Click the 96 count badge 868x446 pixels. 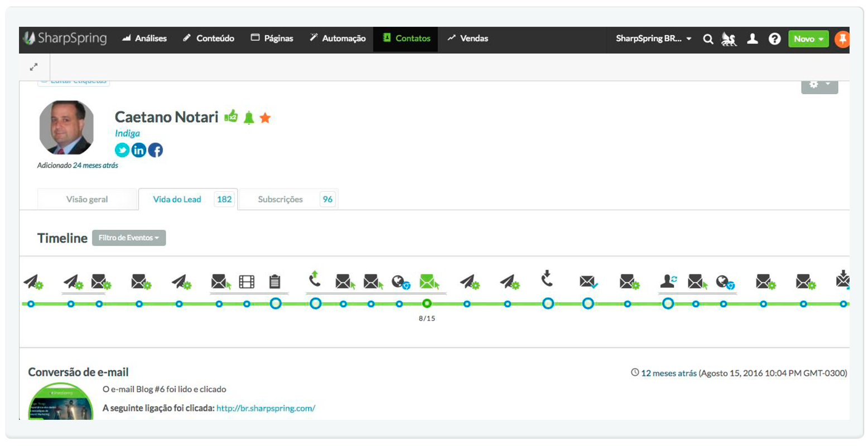(x=327, y=200)
